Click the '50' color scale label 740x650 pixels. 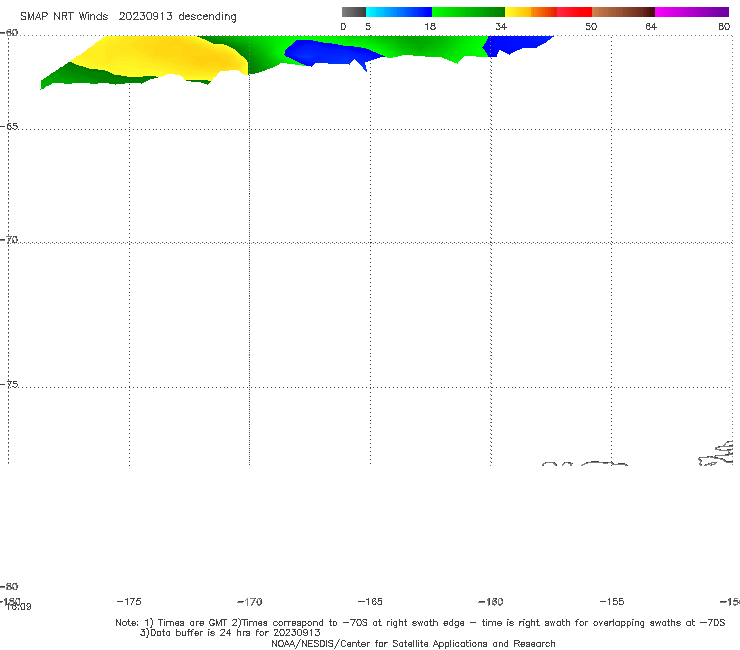(591, 27)
